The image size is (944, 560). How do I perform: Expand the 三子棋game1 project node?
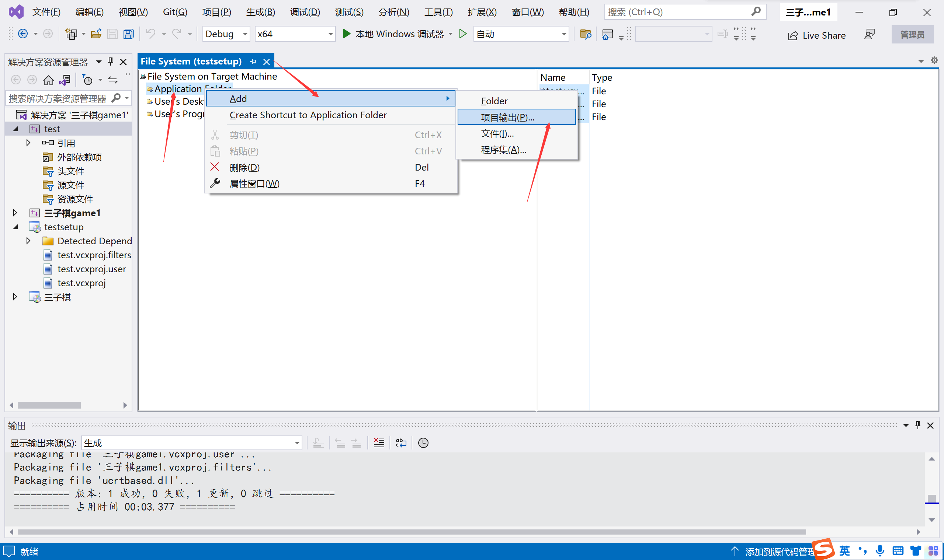[15, 213]
